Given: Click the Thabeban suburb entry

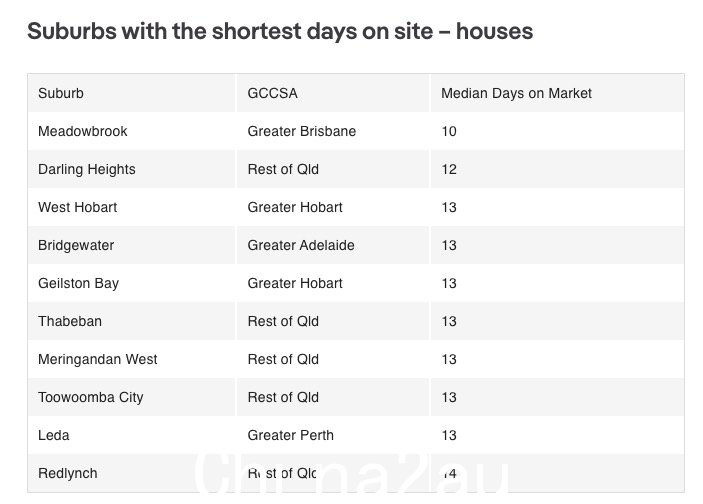Looking at the screenshot, I should [70, 322].
